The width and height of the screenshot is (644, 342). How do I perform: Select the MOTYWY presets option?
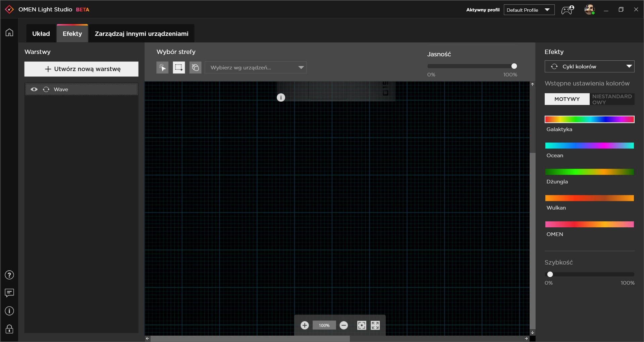tap(567, 99)
